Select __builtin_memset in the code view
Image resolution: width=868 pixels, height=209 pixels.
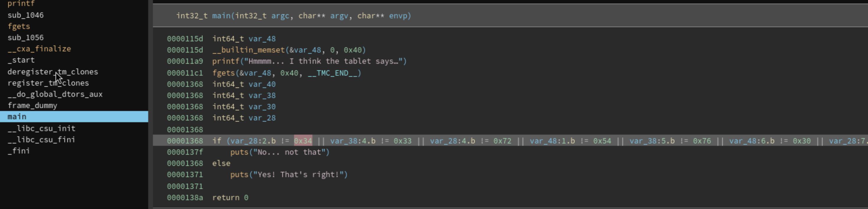click(248, 50)
